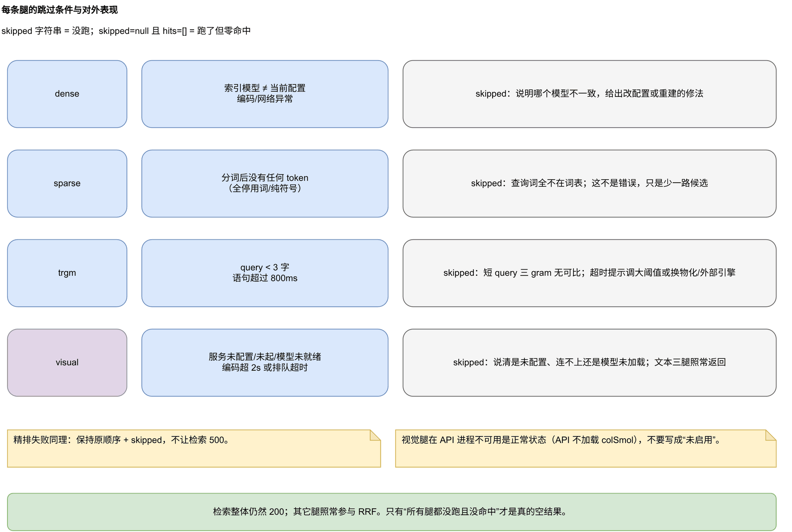
Task: Click the trgm leg box
Action: click(67, 273)
